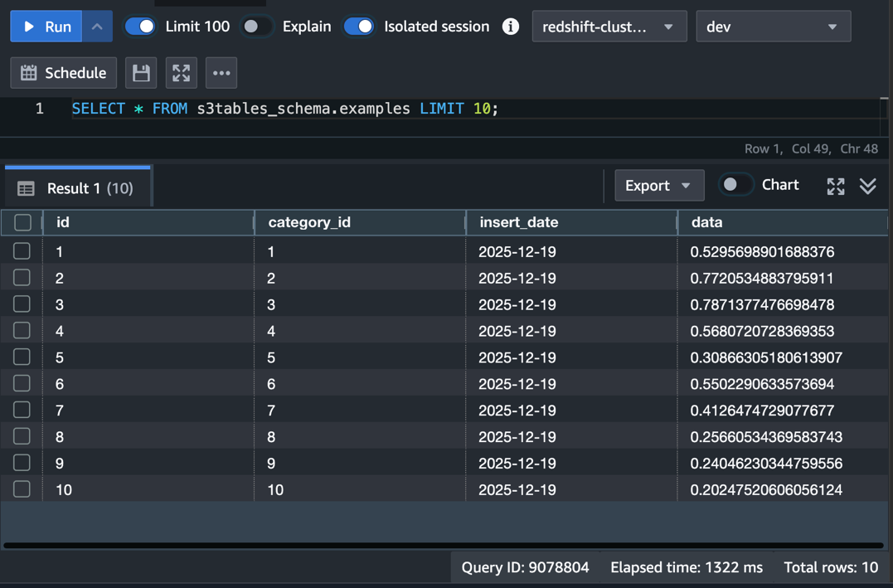893x588 pixels.
Task: Open the dev database dropdown
Action: pos(774,27)
